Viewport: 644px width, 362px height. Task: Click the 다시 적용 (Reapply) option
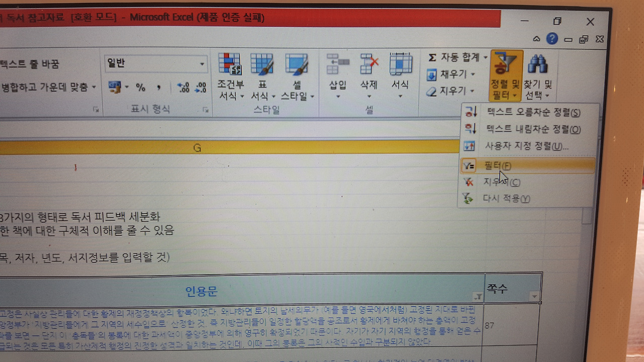(506, 198)
